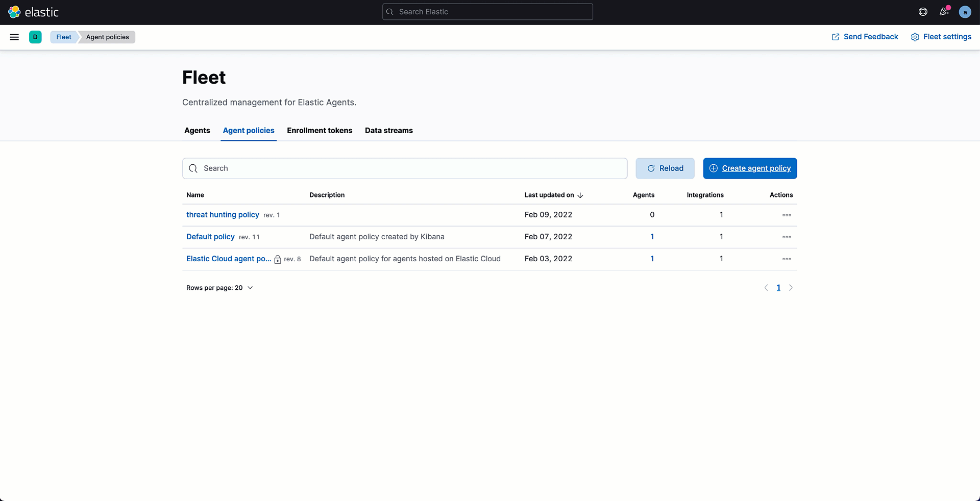Go to the previous page arrow

click(766, 288)
